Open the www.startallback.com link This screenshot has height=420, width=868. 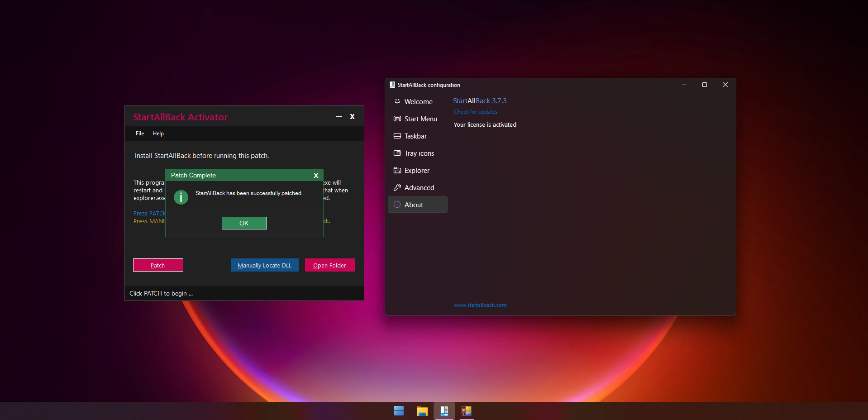(480, 305)
